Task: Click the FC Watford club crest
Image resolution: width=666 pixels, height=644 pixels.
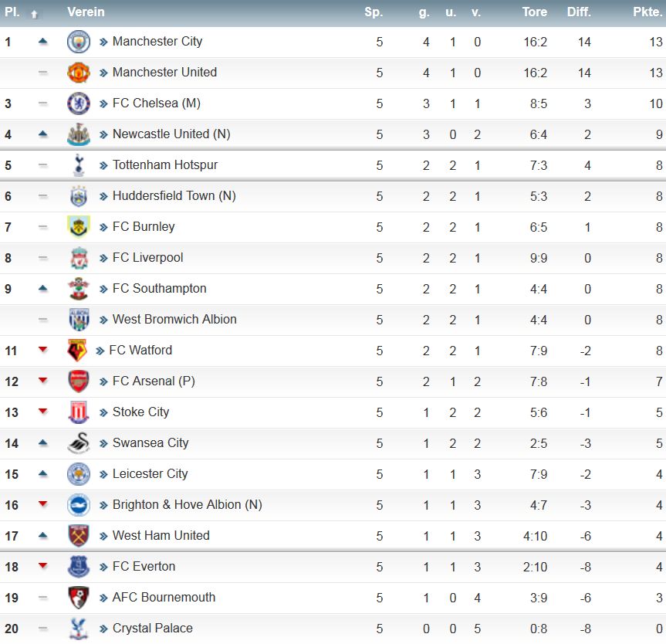Action: [x=77, y=351]
